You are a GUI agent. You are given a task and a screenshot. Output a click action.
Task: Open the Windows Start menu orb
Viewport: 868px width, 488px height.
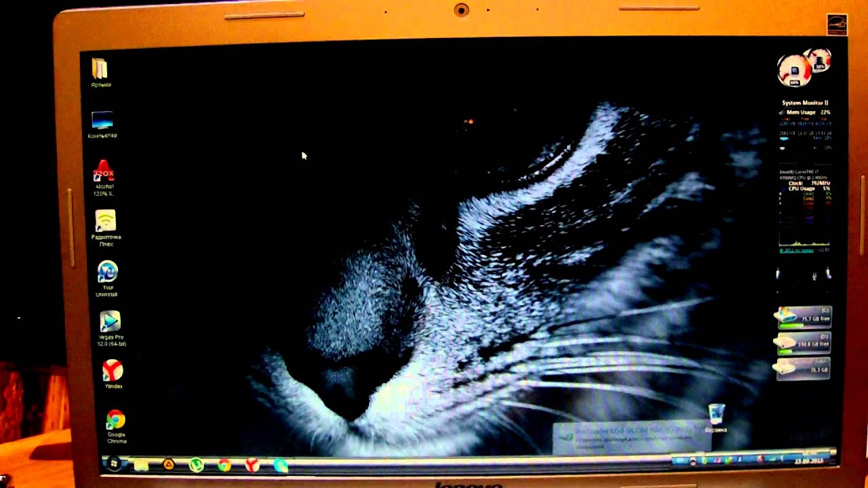pyautogui.click(x=114, y=464)
